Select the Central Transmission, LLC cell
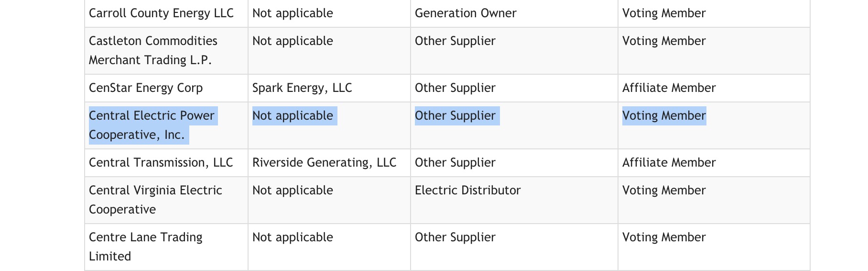Image resolution: width=868 pixels, height=271 pixels. click(x=161, y=163)
